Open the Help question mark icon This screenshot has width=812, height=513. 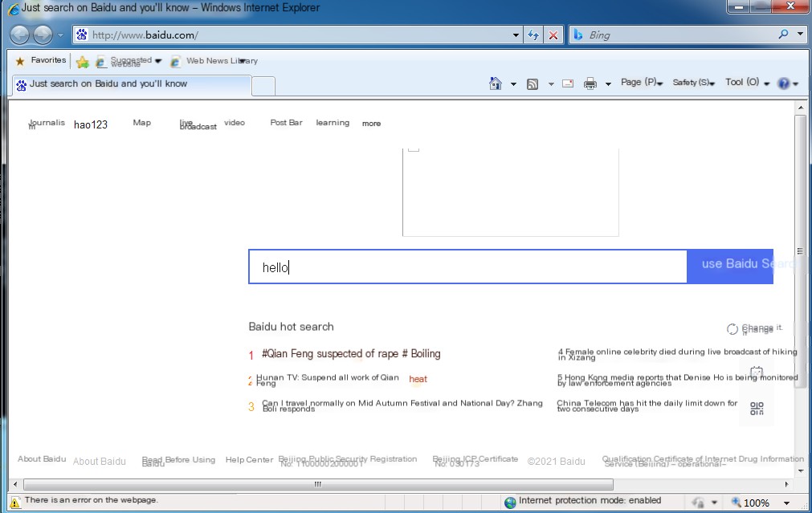point(784,83)
